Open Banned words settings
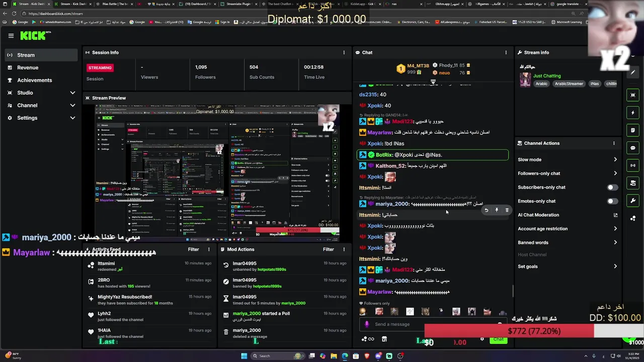The height and width of the screenshot is (362, 644). tap(568, 242)
